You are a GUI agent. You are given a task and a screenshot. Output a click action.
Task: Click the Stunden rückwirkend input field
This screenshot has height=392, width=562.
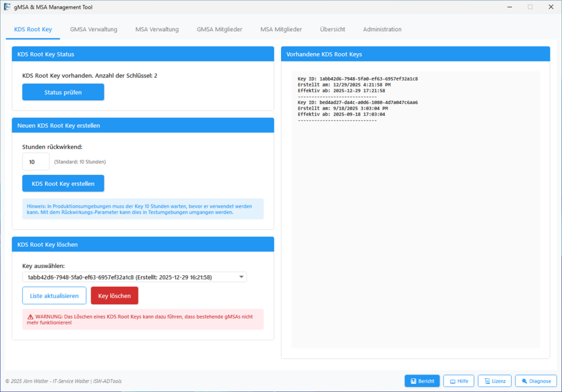click(x=36, y=161)
